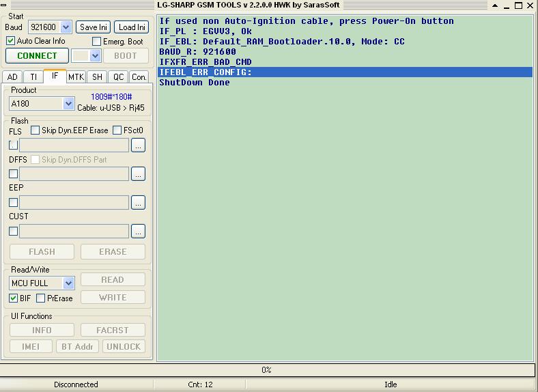Viewport: 538px width, 392px height.
Task: Enable FSct0 checkbox
Action: 117,130
